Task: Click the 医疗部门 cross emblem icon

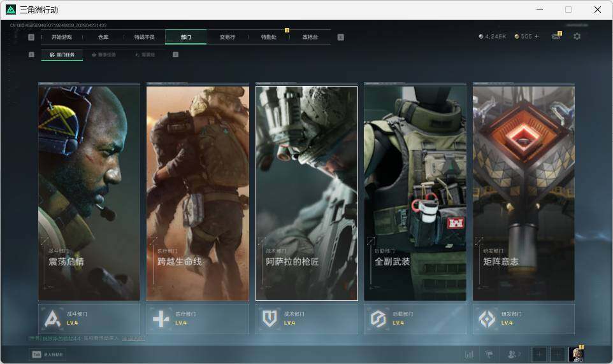Action: click(161, 319)
